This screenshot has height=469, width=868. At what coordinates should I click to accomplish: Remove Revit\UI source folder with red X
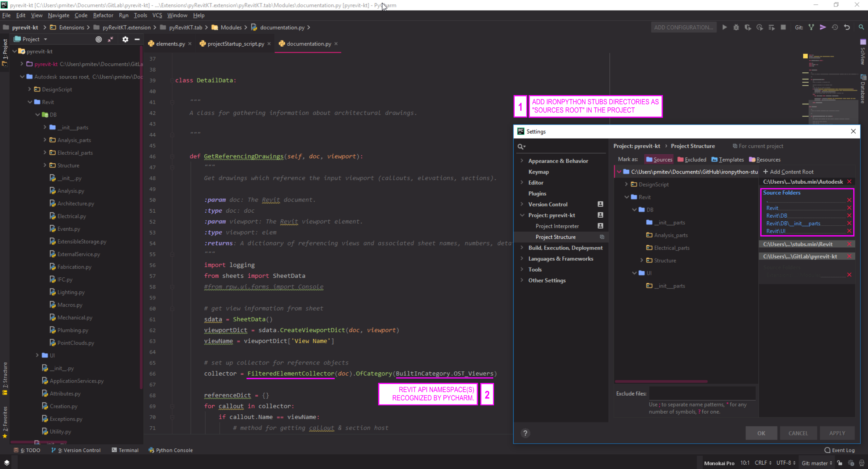click(x=849, y=231)
